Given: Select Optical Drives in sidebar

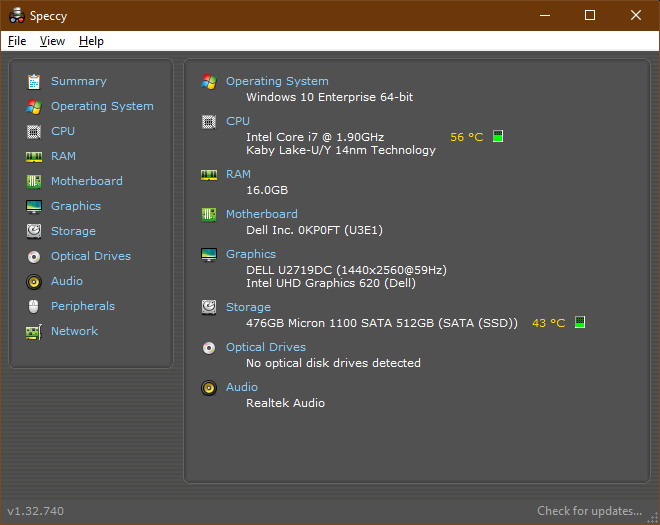Looking at the screenshot, I should [x=91, y=256].
